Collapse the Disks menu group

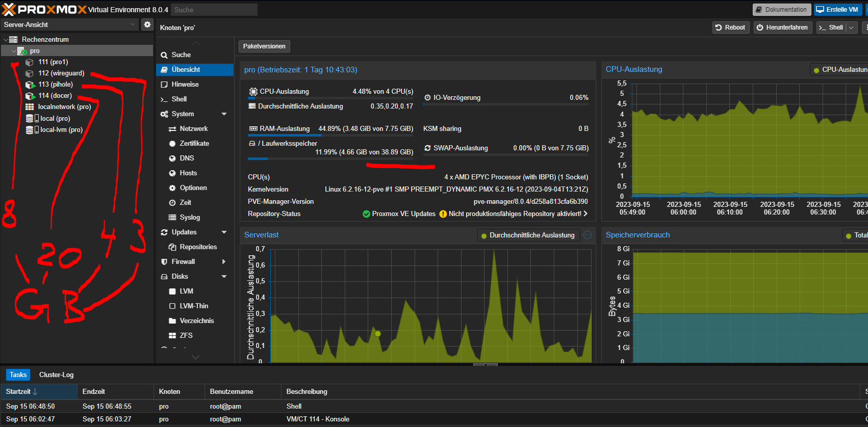pyautogui.click(x=224, y=277)
